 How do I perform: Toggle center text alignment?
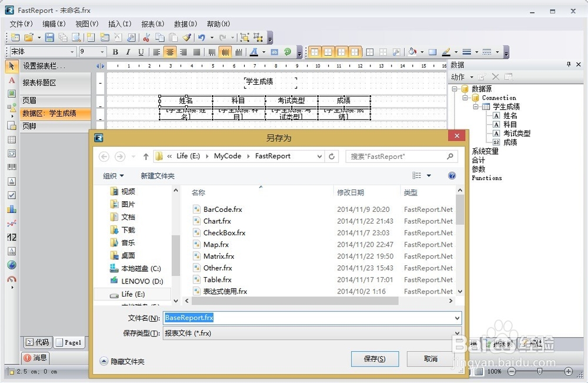tap(170, 52)
